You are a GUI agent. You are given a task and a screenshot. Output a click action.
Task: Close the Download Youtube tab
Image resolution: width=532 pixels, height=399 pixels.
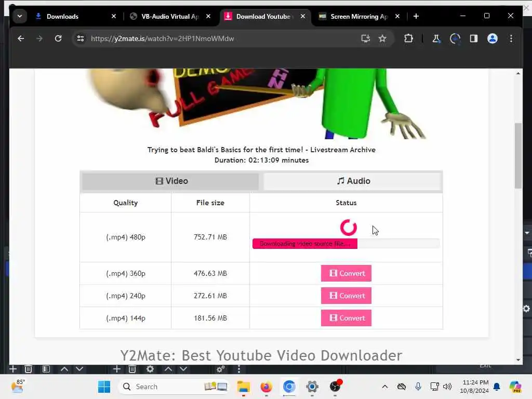(303, 16)
